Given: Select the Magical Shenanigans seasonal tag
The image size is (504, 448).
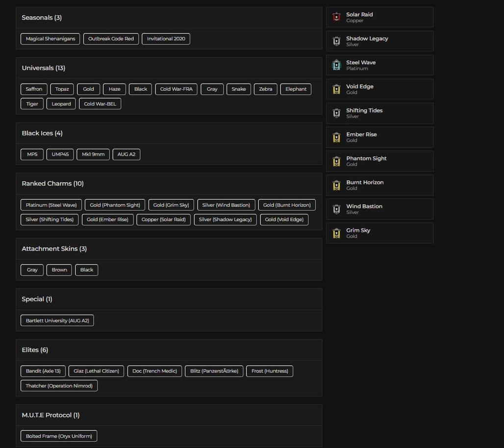Looking at the screenshot, I should click(x=50, y=39).
